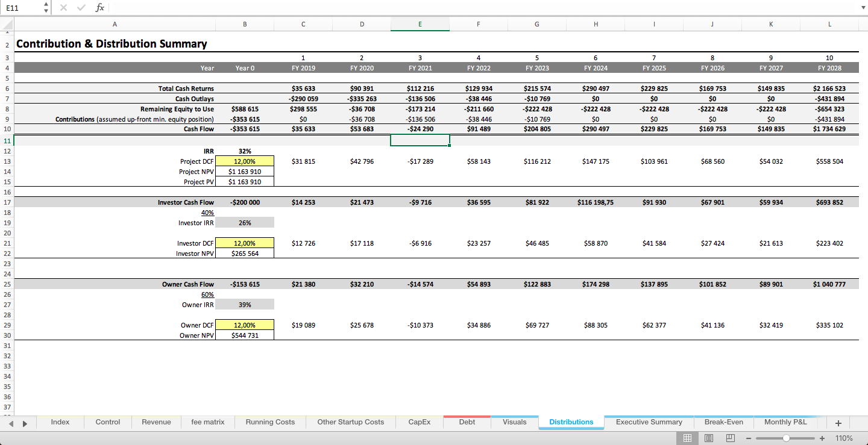Screen dimensions: 868x445
Task: Click the zoom in plus button
Action: point(822,438)
